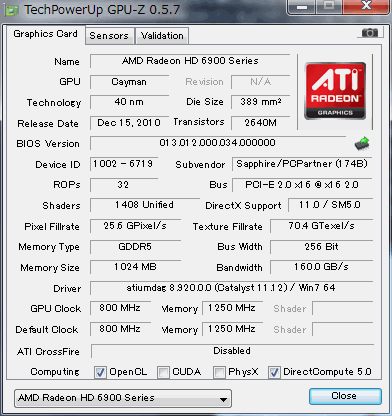Minimize the GPU-Z window

coord(302,7)
